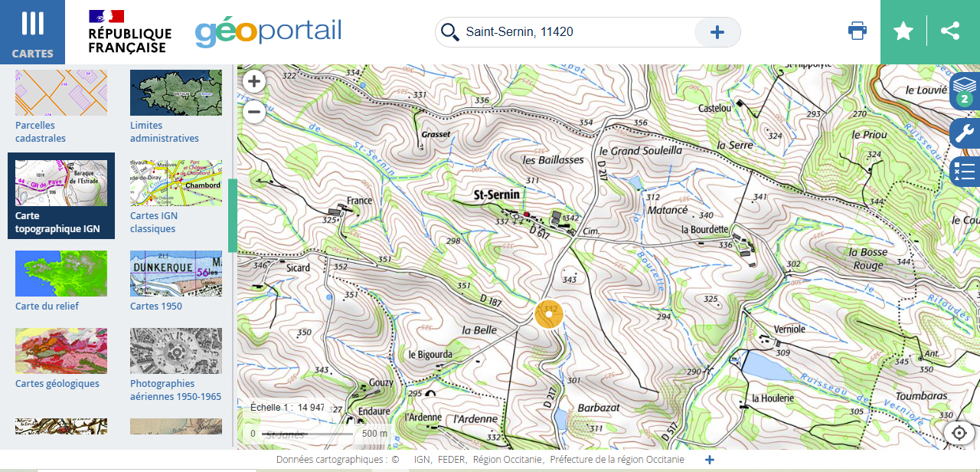The width and height of the screenshot is (980, 472).
Task: Click the la Bourdette label on map
Action: (704, 229)
